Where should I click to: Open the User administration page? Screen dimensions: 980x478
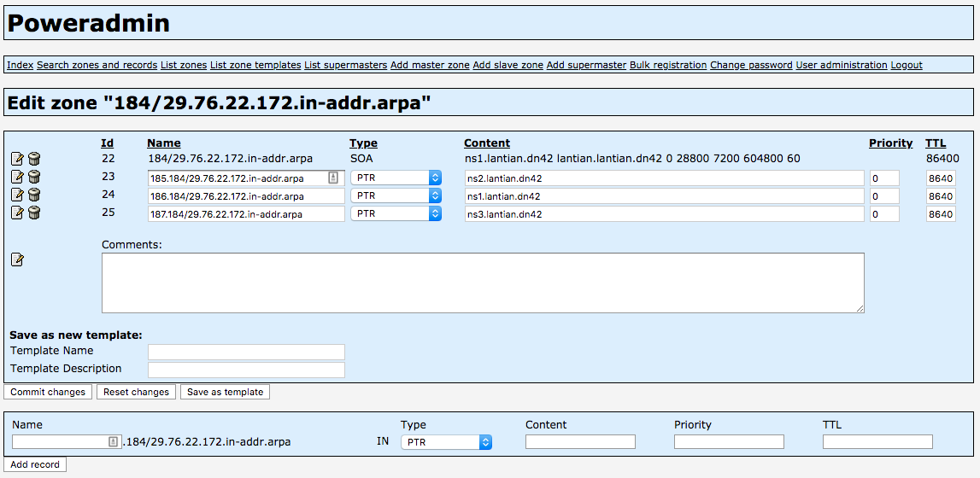point(842,65)
